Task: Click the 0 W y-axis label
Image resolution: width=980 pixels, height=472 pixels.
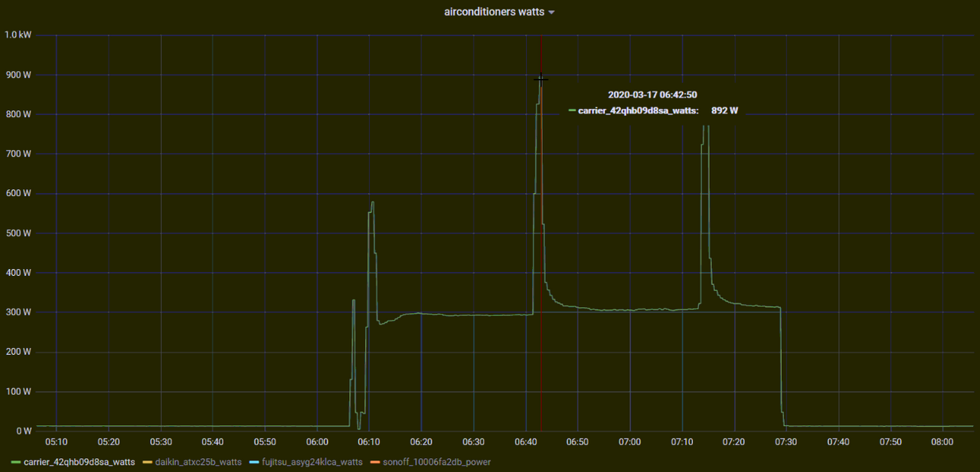Action: (24, 431)
